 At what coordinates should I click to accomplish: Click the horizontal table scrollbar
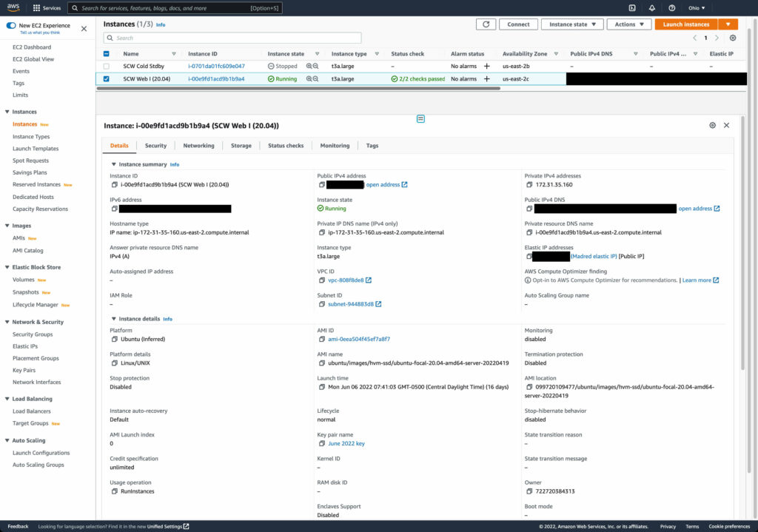click(x=298, y=89)
